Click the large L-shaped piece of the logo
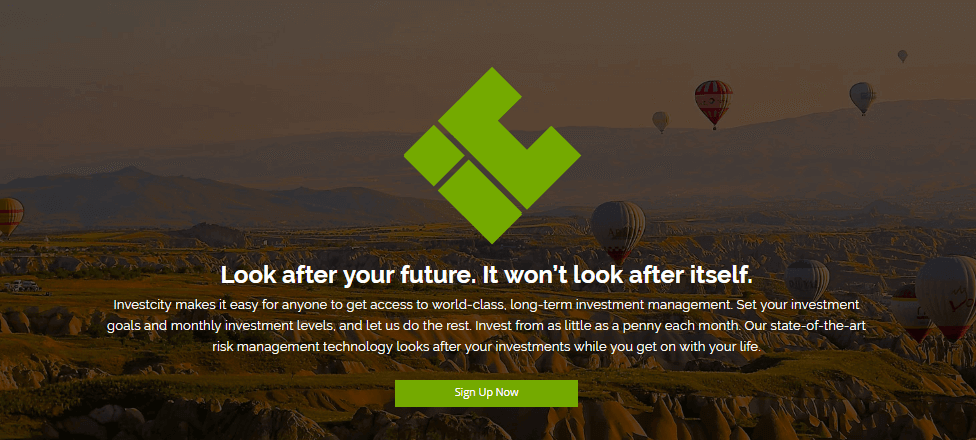The width and height of the screenshot is (976, 440). coord(510,138)
